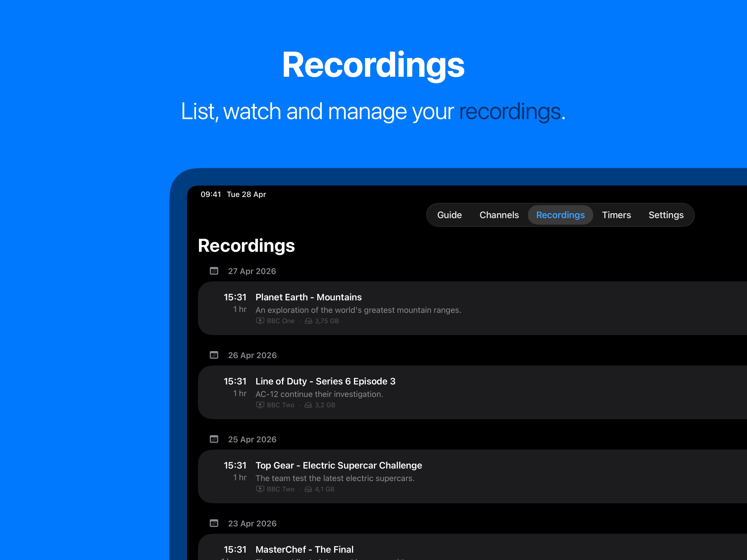Screen dimensions: 747x560
Task: Click 1 hr duration on Planet Earth row
Action: pos(240,309)
